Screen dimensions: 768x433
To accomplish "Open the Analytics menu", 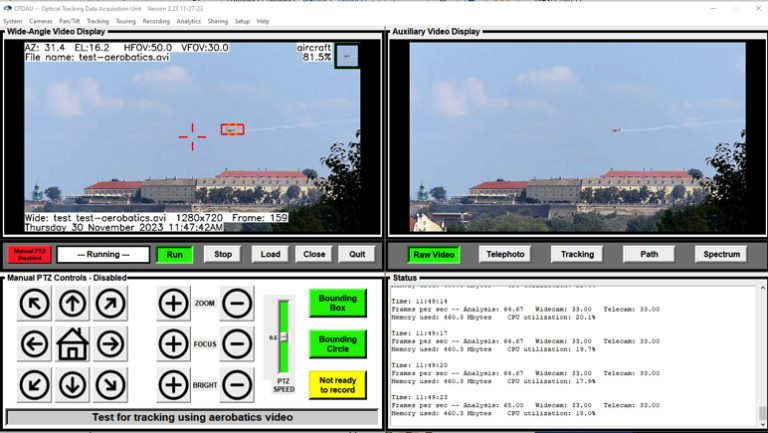I will click(188, 21).
